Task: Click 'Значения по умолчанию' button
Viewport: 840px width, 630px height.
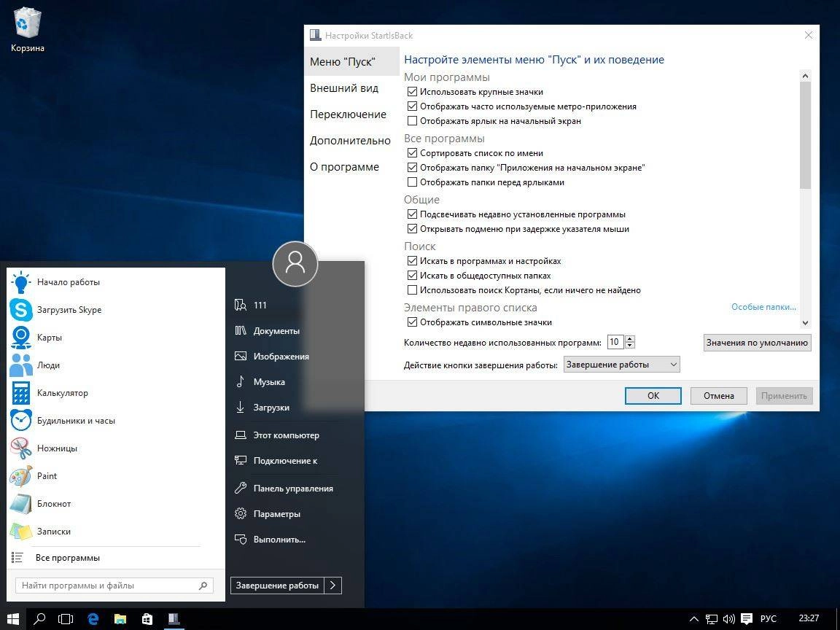Action: pyautogui.click(x=757, y=343)
